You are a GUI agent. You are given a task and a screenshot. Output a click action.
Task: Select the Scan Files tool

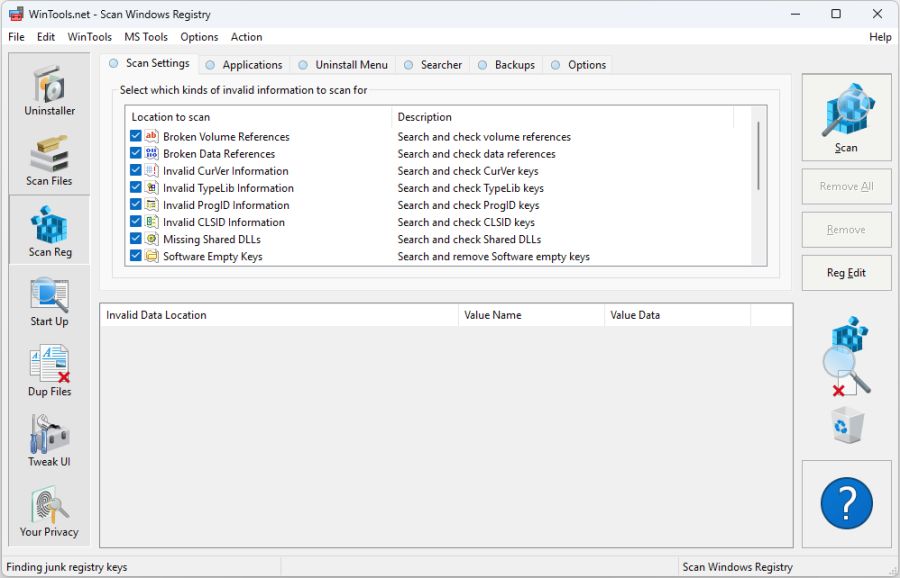click(48, 162)
